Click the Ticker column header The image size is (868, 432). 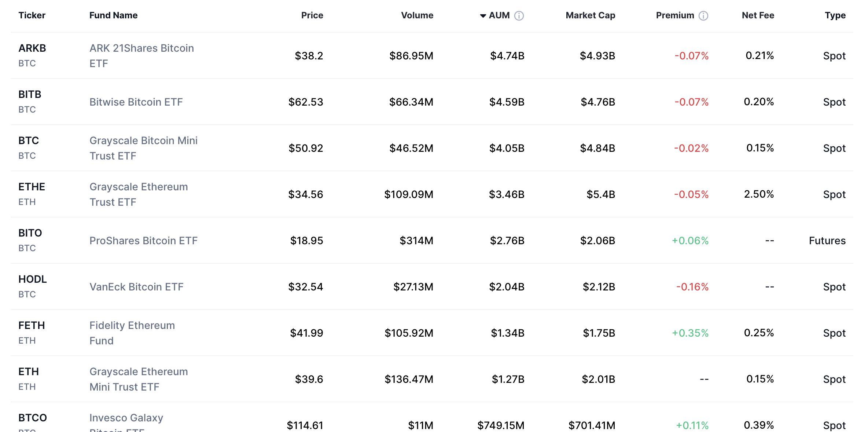click(32, 15)
